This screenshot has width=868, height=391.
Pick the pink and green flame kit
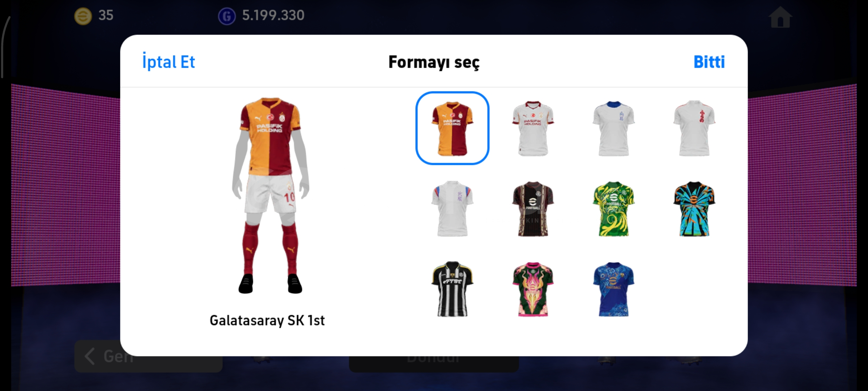[x=533, y=289]
